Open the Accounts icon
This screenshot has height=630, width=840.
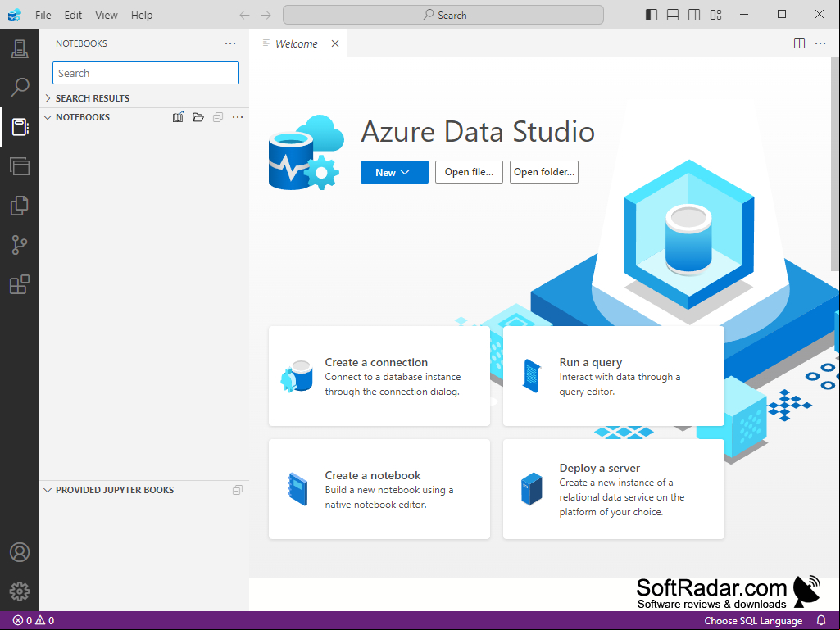20,552
